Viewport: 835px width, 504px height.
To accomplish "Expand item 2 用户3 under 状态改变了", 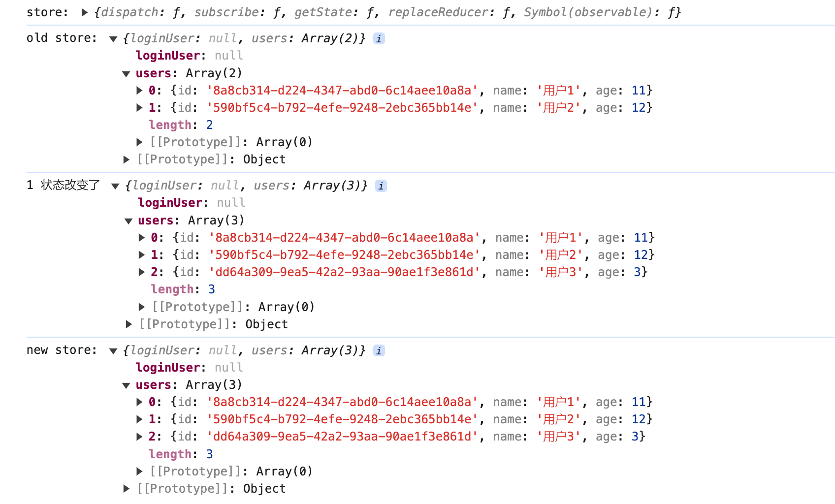I will pos(141,272).
